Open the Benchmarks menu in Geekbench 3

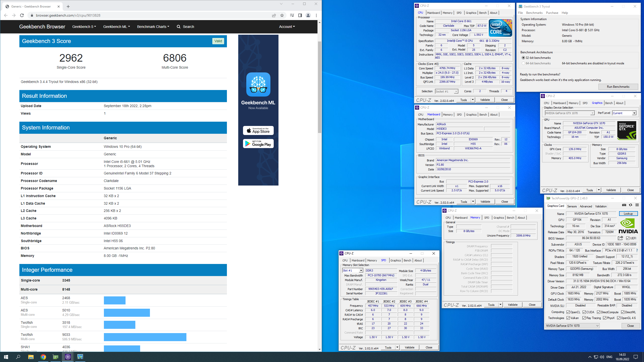(534, 13)
